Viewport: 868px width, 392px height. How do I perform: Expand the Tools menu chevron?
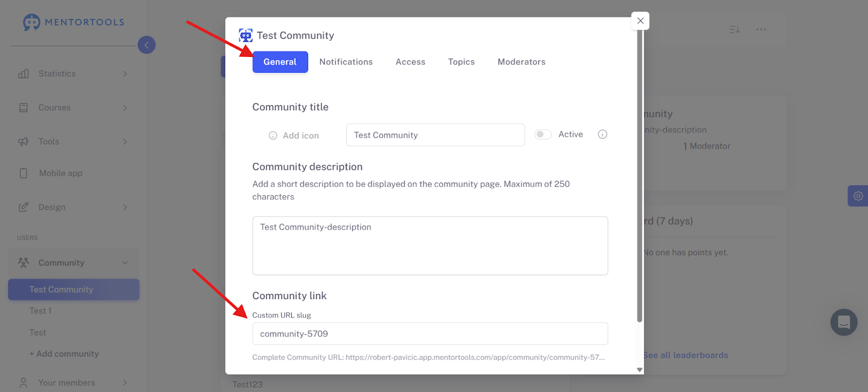click(x=125, y=142)
